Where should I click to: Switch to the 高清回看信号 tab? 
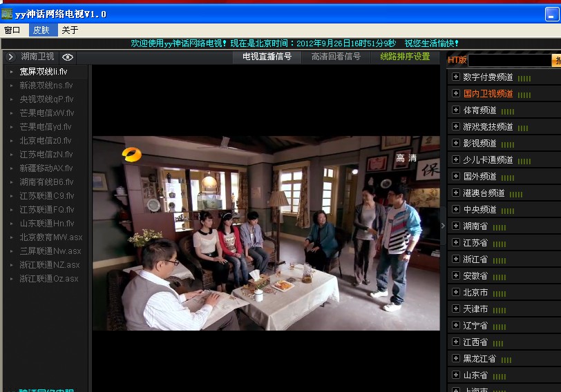click(x=336, y=57)
